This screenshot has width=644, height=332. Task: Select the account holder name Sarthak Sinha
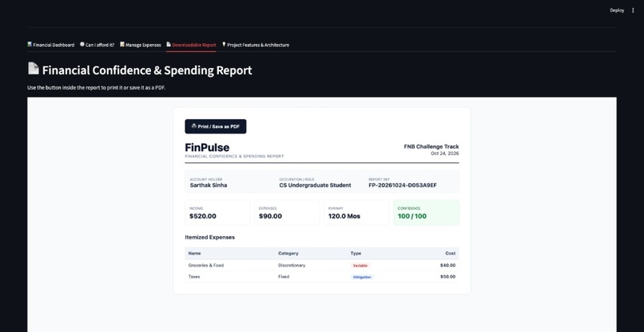(x=209, y=185)
